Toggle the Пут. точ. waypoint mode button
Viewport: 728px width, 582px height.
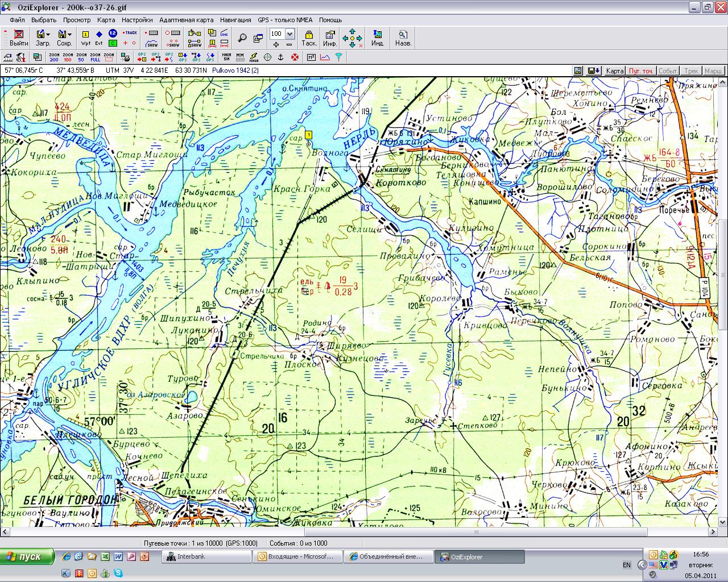click(x=640, y=70)
